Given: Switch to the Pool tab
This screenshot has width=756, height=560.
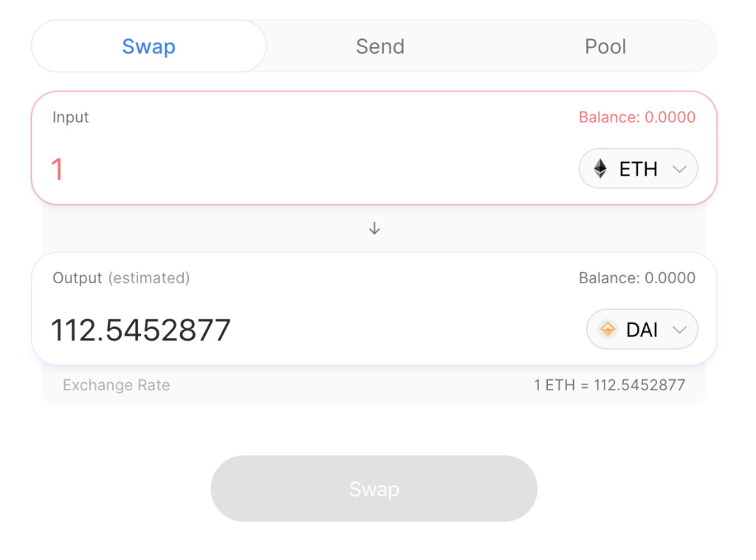Looking at the screenshot, I should coord(605,46).
